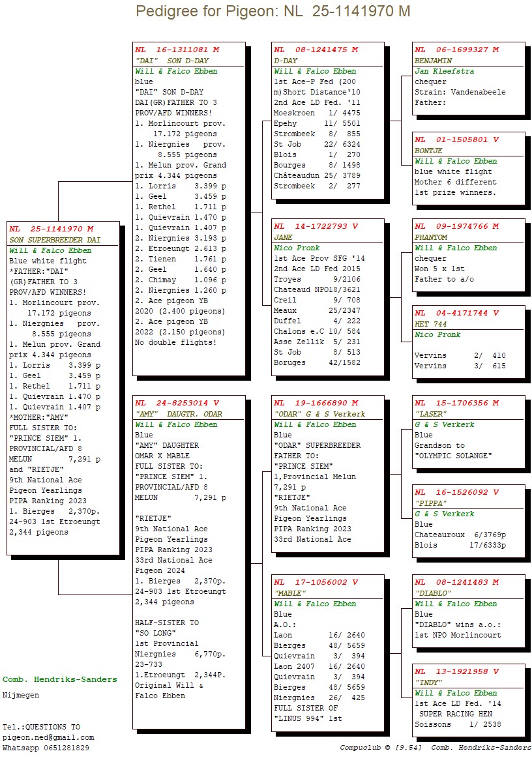
Task: Click the sire ring number NL 16-1311081 M
Action: pos(177,50)
